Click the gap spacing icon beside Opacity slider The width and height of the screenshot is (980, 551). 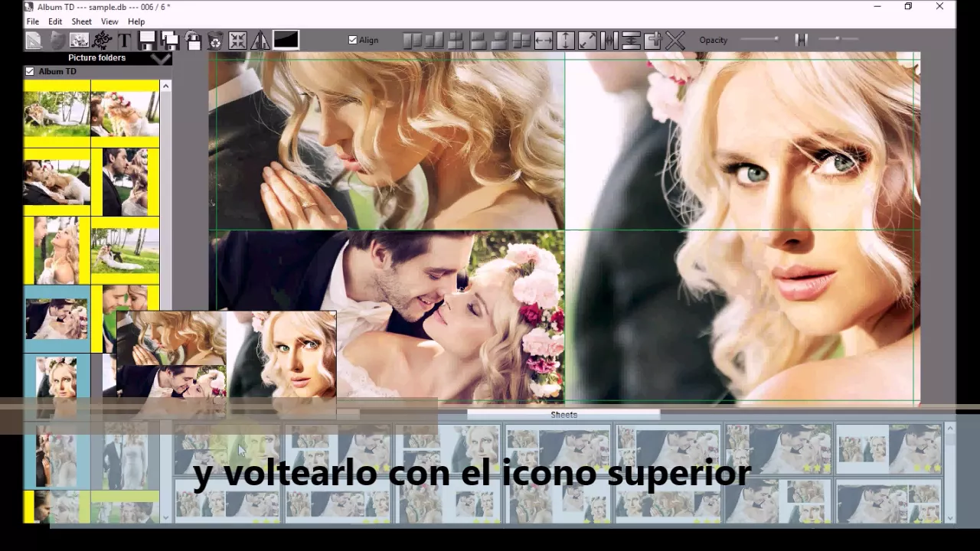[801, 40]
